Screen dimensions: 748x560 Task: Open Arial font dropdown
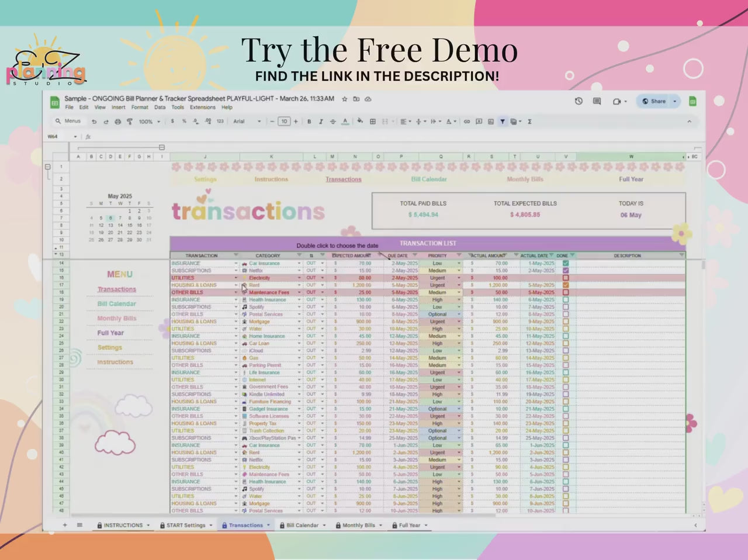coord(247,122)
